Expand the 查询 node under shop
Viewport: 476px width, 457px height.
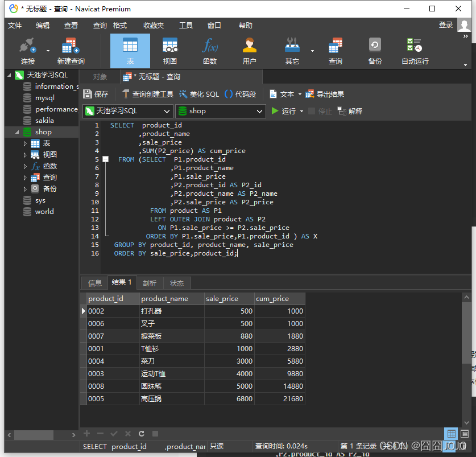(25, 178)
